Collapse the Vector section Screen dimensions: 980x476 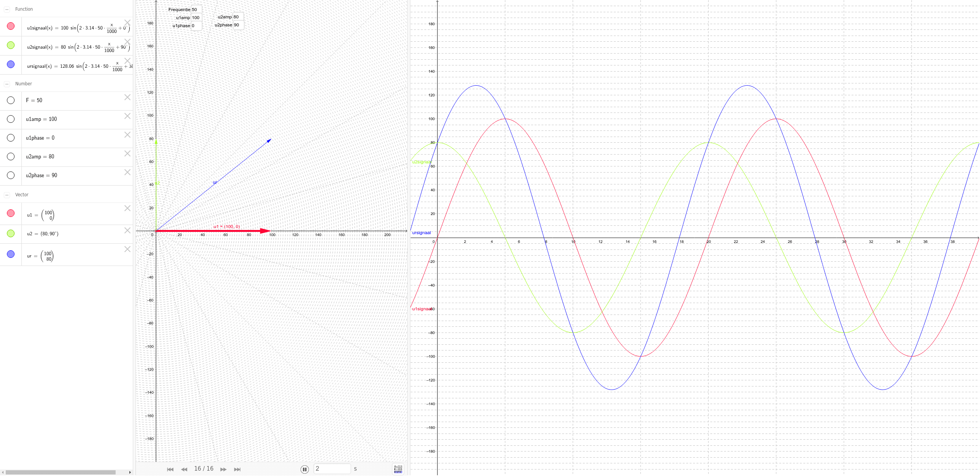point(7,195)
